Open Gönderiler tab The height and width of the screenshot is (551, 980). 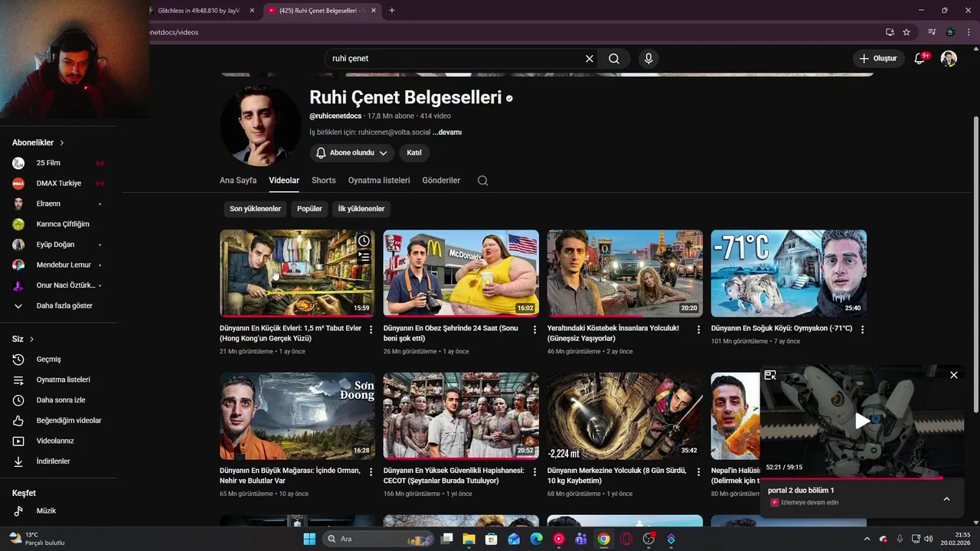pyautogui.click(x=441, y=181)
